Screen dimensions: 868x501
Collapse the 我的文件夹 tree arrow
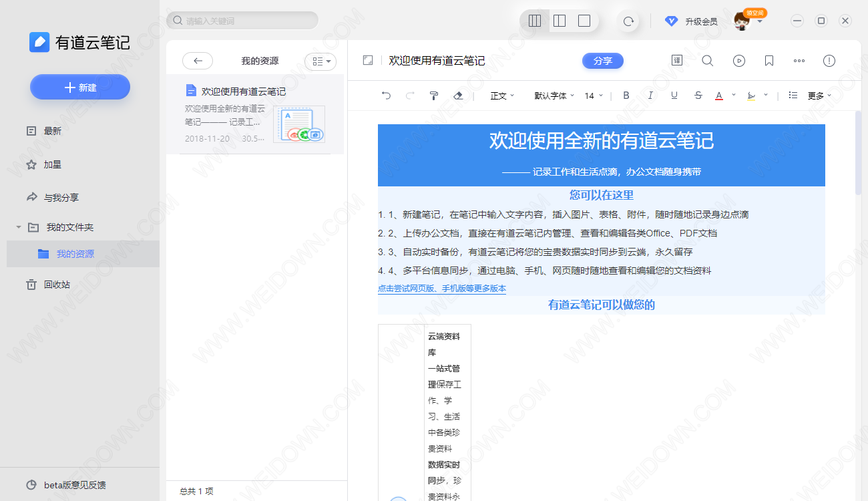pos(19,228)
